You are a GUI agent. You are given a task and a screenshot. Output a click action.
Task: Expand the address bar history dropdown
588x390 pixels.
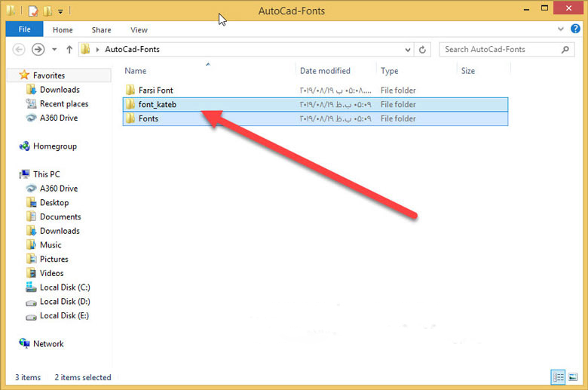[408, 50]
